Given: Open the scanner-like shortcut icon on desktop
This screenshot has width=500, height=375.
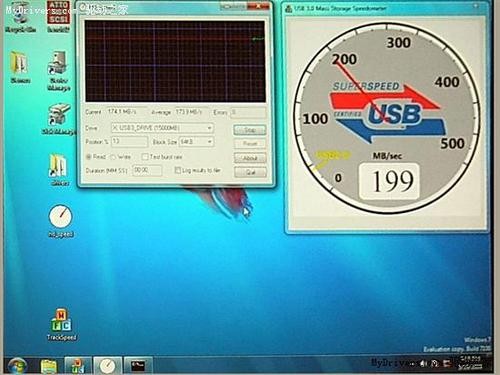Looking at the screenshot, I should pos(59,118).
